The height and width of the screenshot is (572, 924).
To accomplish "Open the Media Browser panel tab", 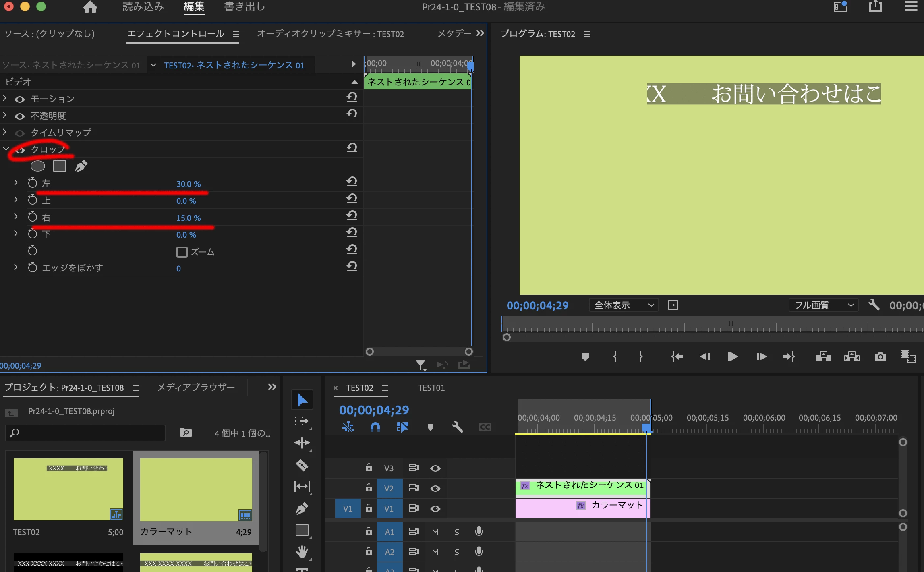I will pyautogui.click(x=196, y=388).
